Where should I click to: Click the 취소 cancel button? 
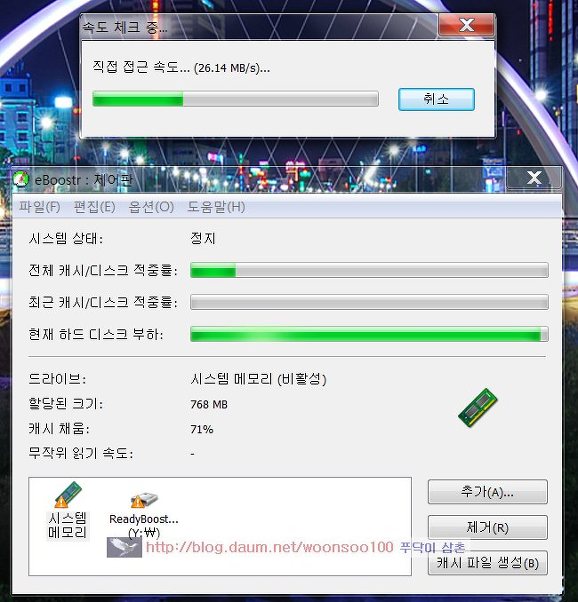point(436,99)
